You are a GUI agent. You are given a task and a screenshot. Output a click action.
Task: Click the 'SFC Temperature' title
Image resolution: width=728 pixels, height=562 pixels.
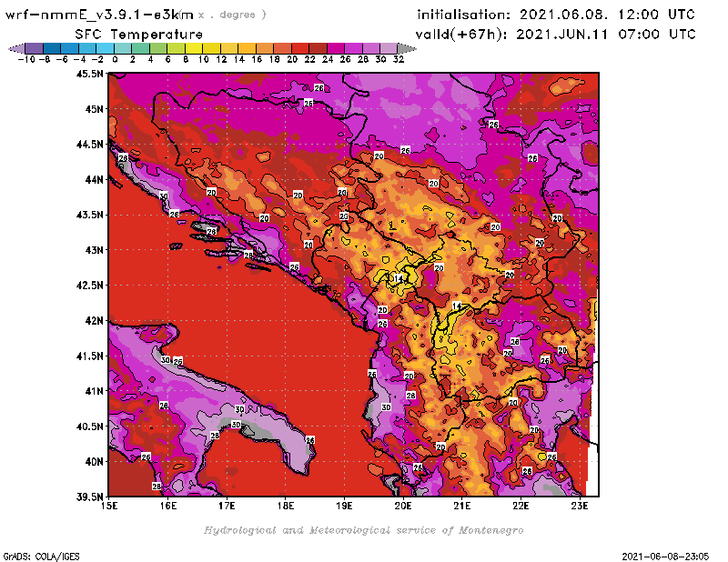click(139, 35)
